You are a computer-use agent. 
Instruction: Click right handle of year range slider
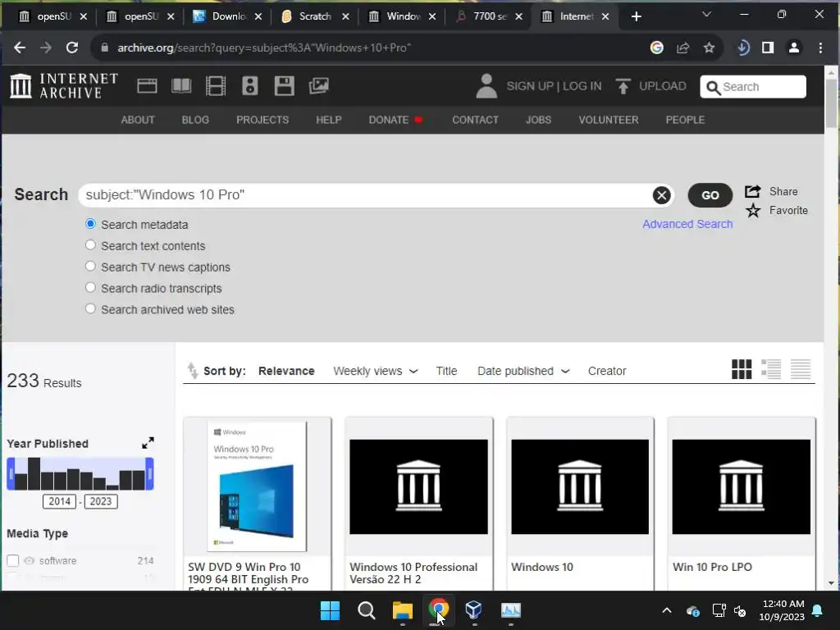pos(150,474)
